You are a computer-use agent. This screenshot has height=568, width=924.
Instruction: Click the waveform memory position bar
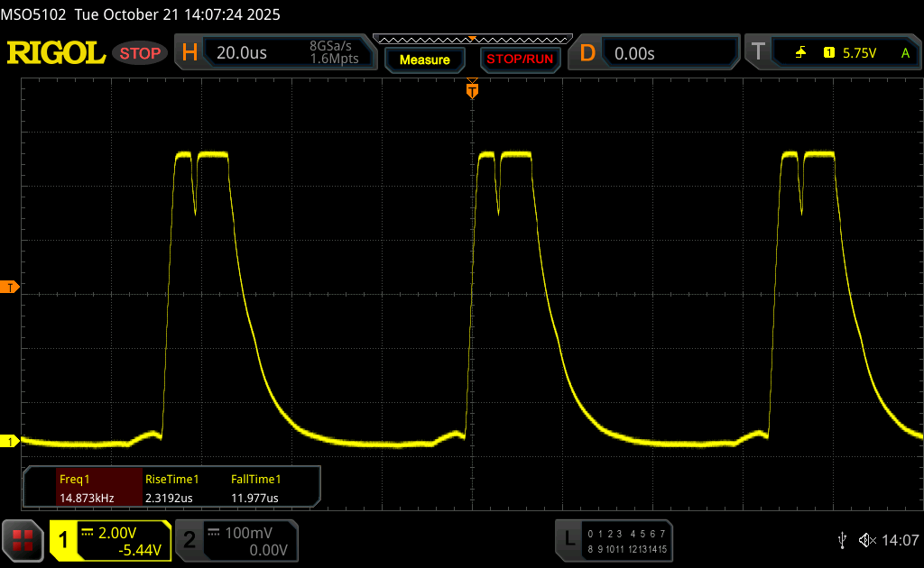[x=472, y=39]
